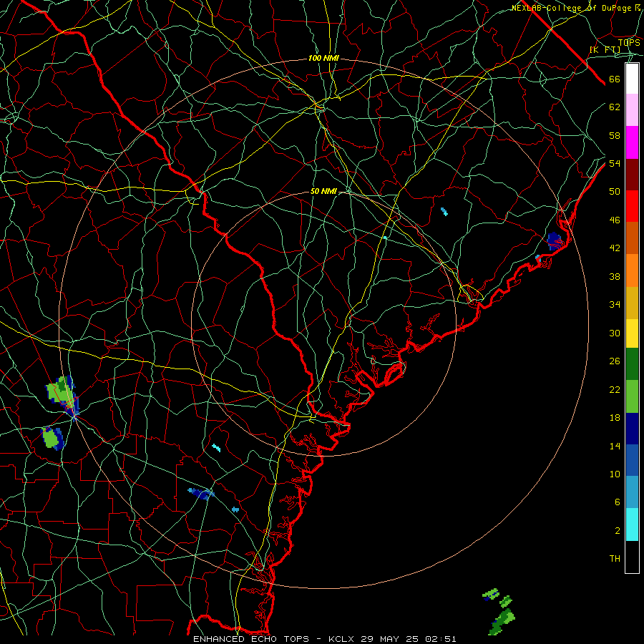Screen dimensions: 644x644
Task: Click the dark red band below 54
Action: pyautogui.click(x=632, y=174)
